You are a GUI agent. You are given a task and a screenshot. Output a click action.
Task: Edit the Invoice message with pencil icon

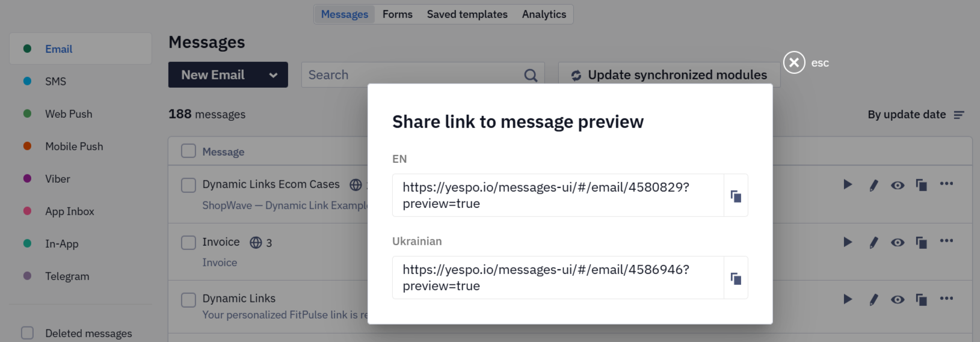(874, 242)
